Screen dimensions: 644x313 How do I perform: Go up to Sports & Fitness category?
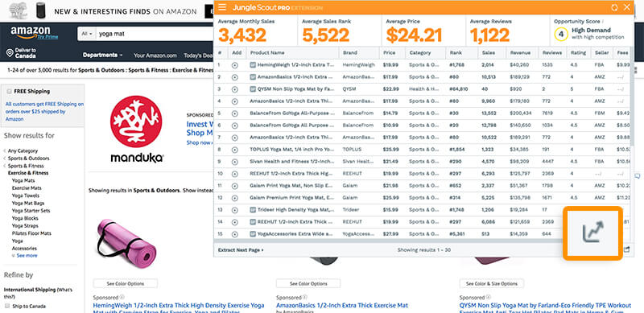(x=26, y=166)
